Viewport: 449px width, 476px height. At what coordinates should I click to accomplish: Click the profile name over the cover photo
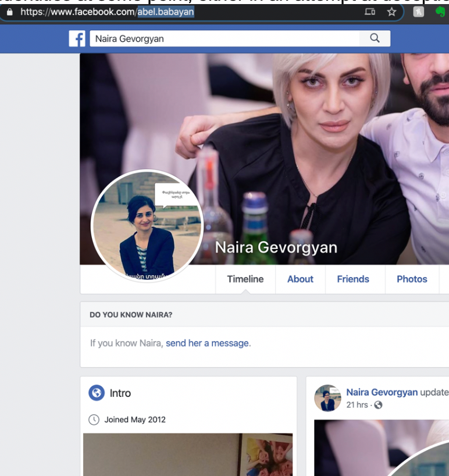click(276, 247)
